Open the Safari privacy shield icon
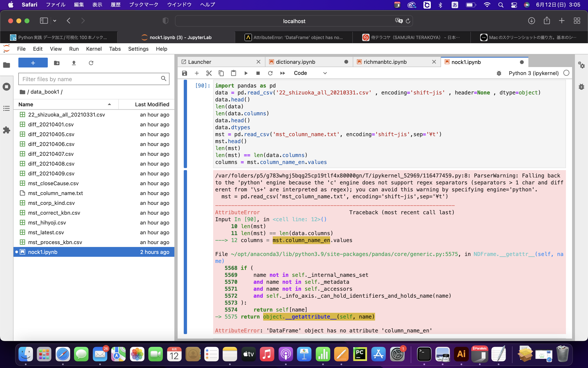Viewport: 588px width, 368px height. (x=165, y=21)
